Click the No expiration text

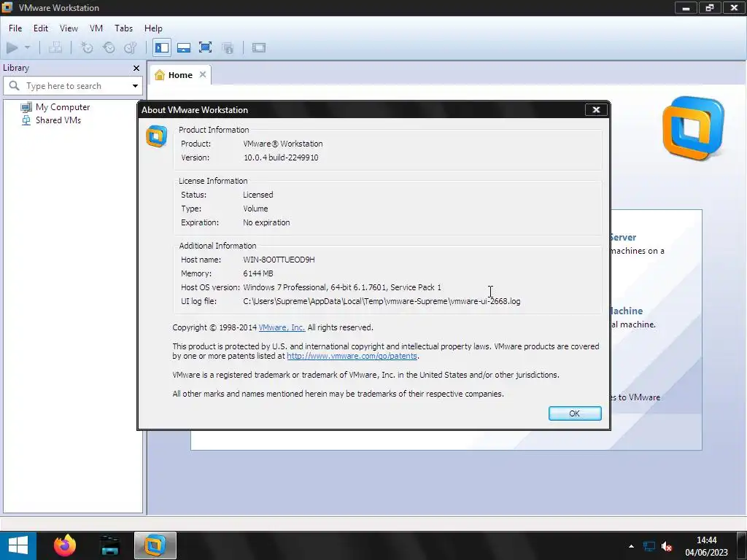266,222
